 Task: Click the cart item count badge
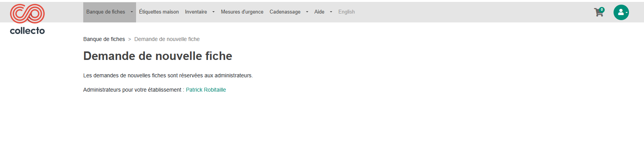(x=602, y=10)
